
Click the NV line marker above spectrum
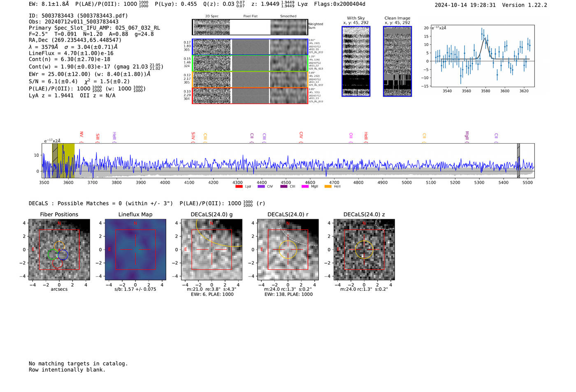[x=81, y=137]
